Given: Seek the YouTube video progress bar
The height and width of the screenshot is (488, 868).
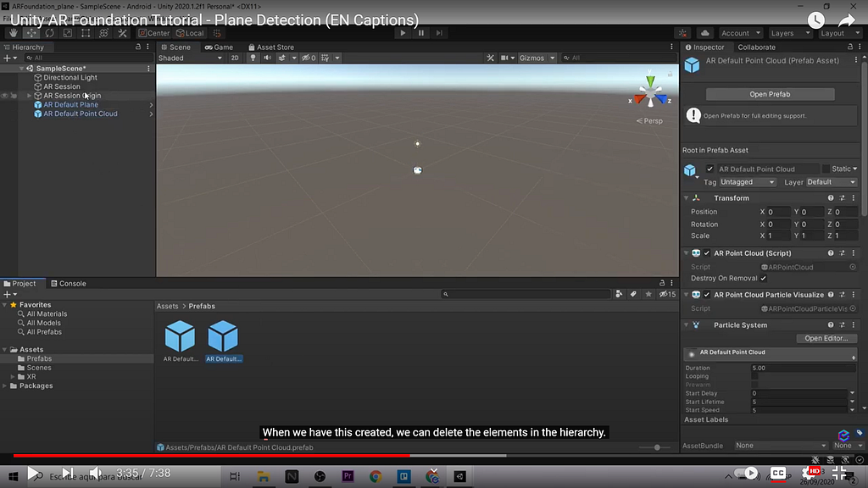Looking at the screenshot, I should point(434,455).
